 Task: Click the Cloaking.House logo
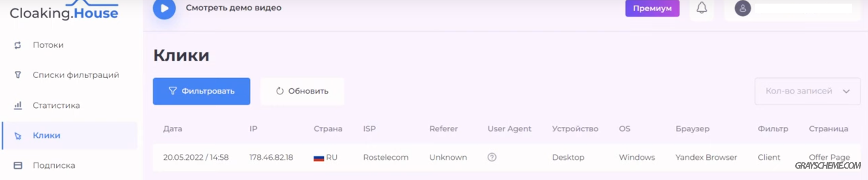pos(64,11)
